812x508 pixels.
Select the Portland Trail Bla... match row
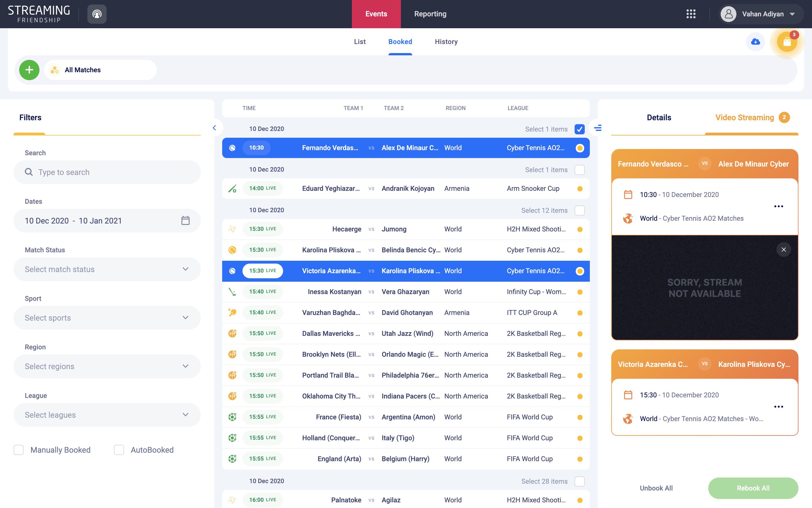point(406,375)
